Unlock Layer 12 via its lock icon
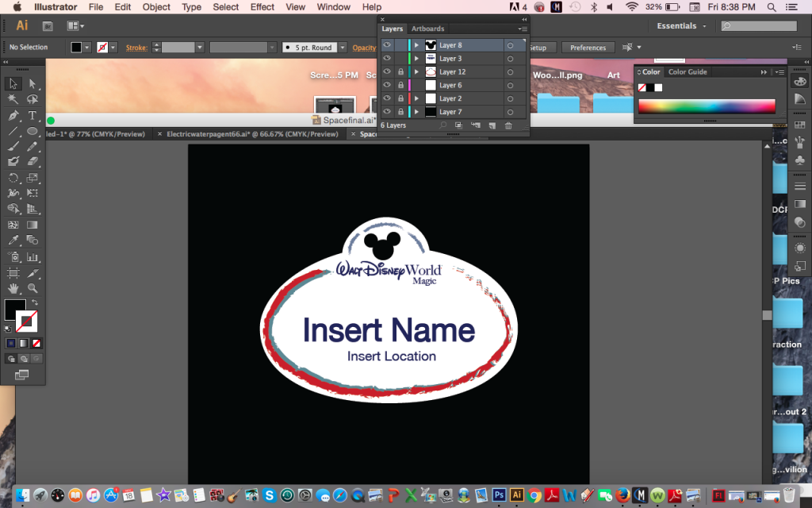812x508 pixels. [400, 72]
